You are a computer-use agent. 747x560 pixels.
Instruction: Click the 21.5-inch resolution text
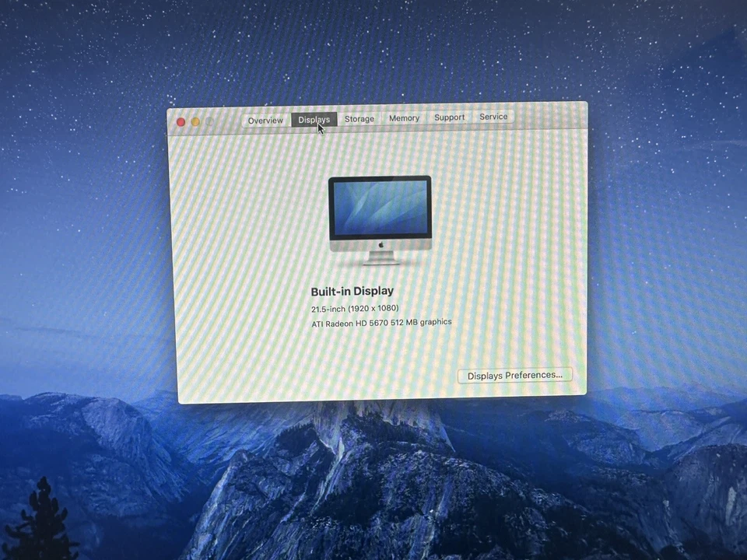(x=355, y=308)
